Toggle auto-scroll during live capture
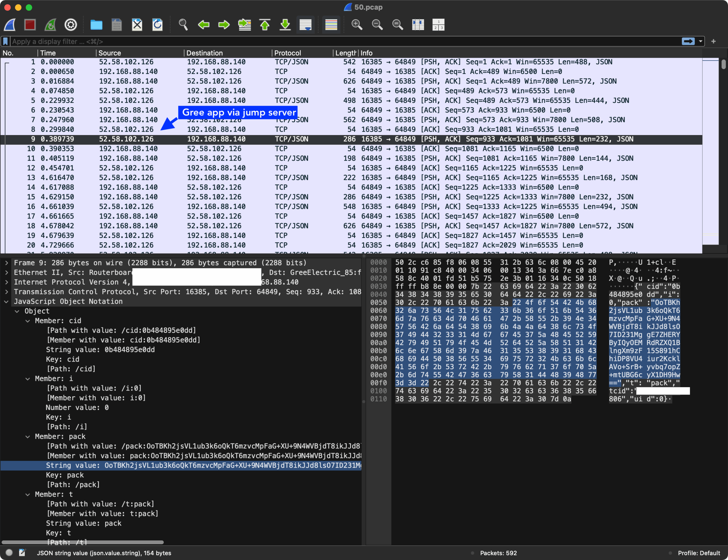The height and width of the screenshot is (560, 728). [x=305, y=25]
